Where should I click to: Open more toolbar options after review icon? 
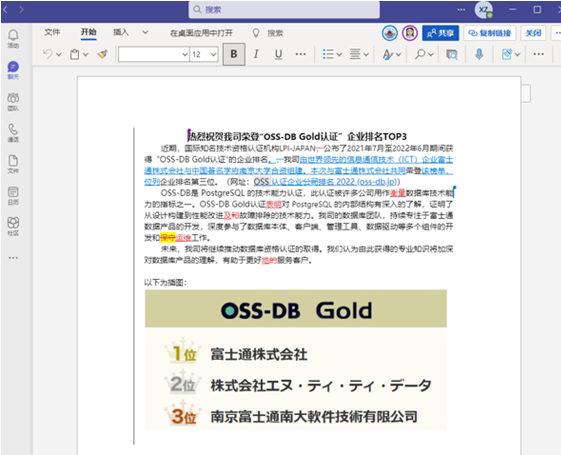click(x=538, y=54)
